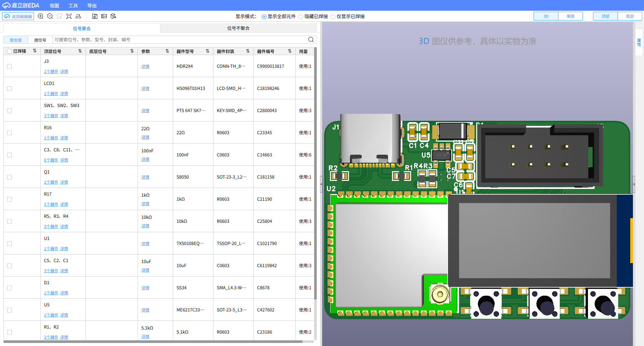This screenshot has width=644, height=346.
Task: Select the 搜全部 search mode tab
Action: 16,40
